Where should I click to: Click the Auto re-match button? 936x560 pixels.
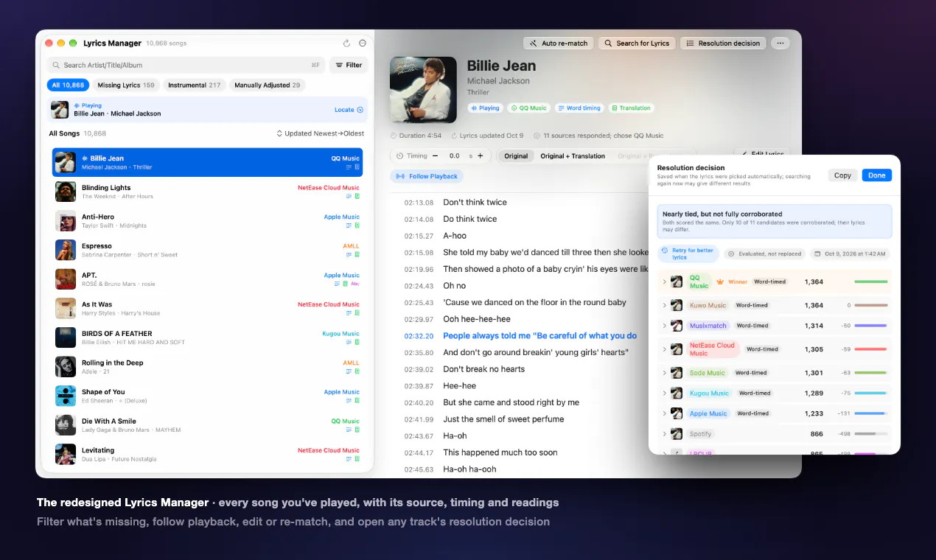click(x=559, y=43)
